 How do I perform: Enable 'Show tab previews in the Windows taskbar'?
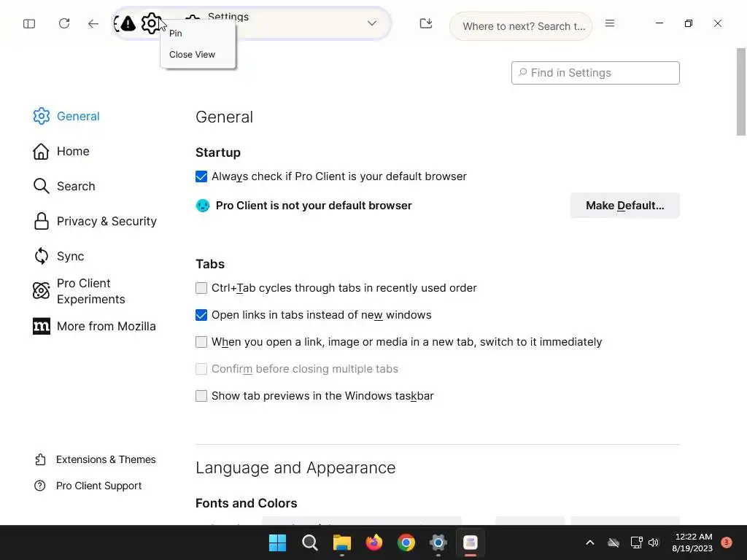pos(201,396)
